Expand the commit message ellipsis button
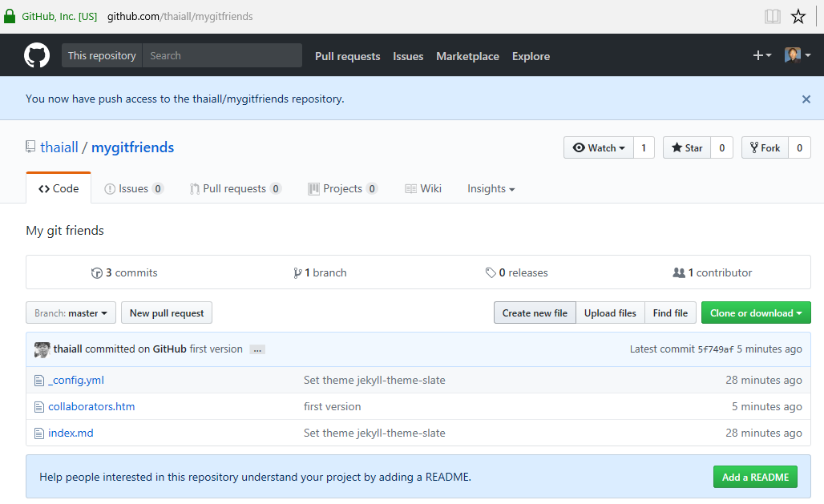Viewport: 824px width, 504px height. click(256, 349)
